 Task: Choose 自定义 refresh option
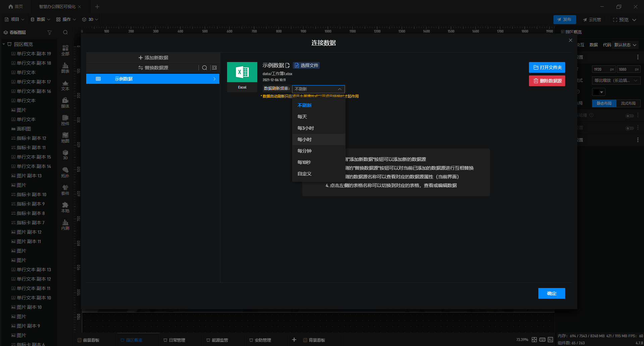tap(319, 174)
